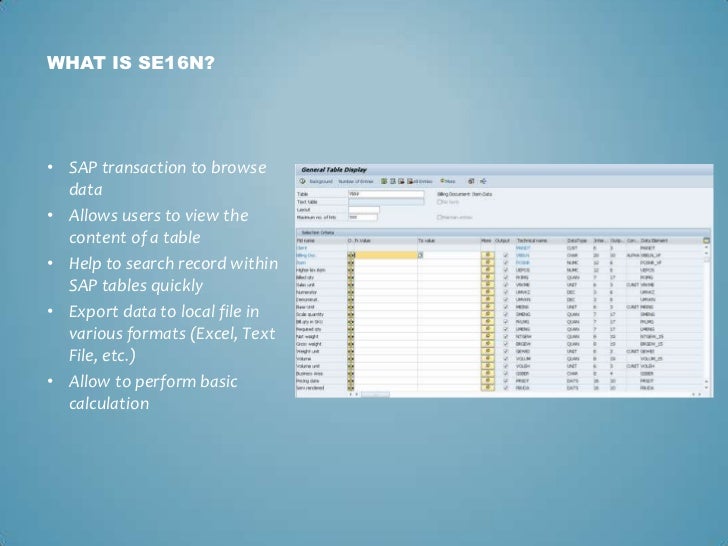Click the Selection Criteria section header
The height and width of the screenshot is (546, 728).
(318, 233)
